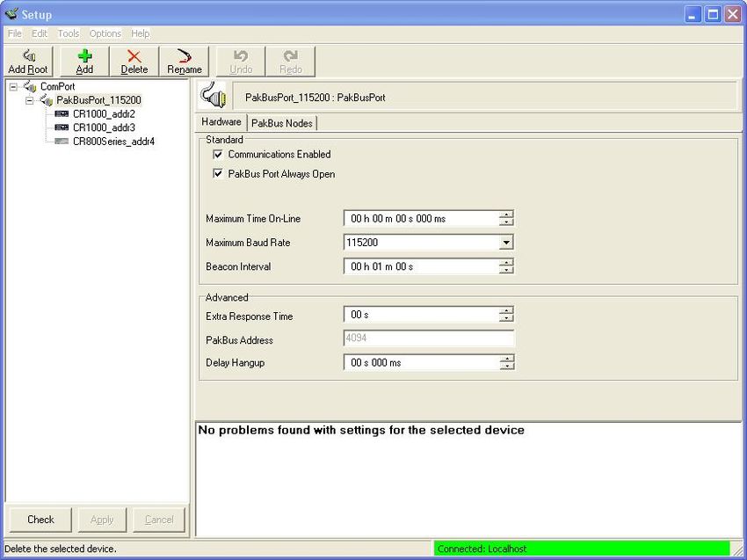This screenshot has height=560, width=747.
Task: Click the Setup title bar app icon
Action: pyautogui.click(x=11, y=14)
